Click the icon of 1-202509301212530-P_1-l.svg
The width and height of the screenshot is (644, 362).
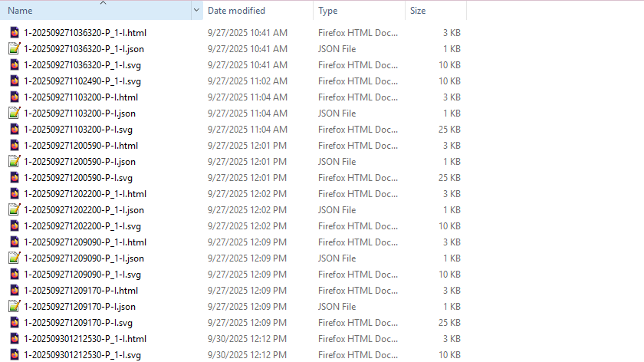14,355
